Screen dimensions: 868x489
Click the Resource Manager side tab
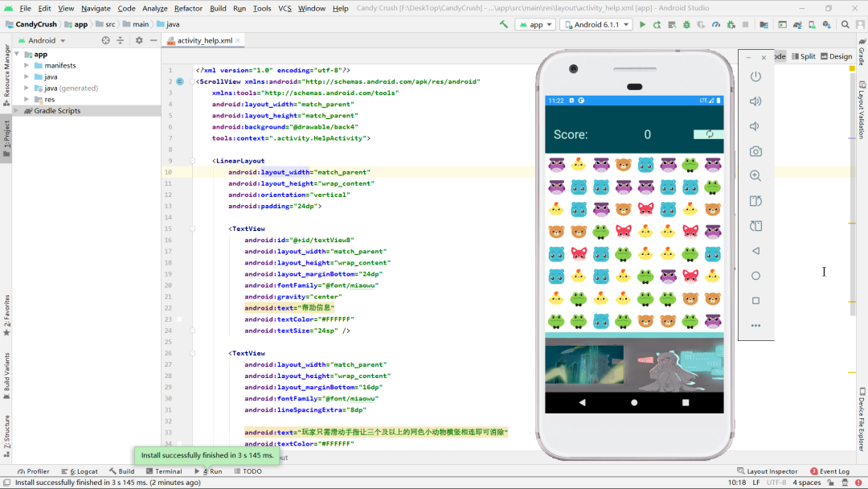click(x=6, y=75)
